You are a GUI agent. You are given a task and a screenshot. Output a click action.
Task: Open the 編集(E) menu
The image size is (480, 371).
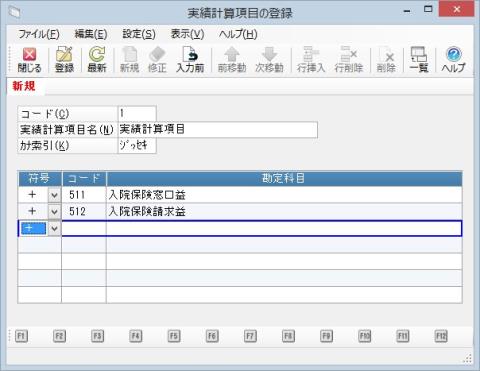coord(91,34)
